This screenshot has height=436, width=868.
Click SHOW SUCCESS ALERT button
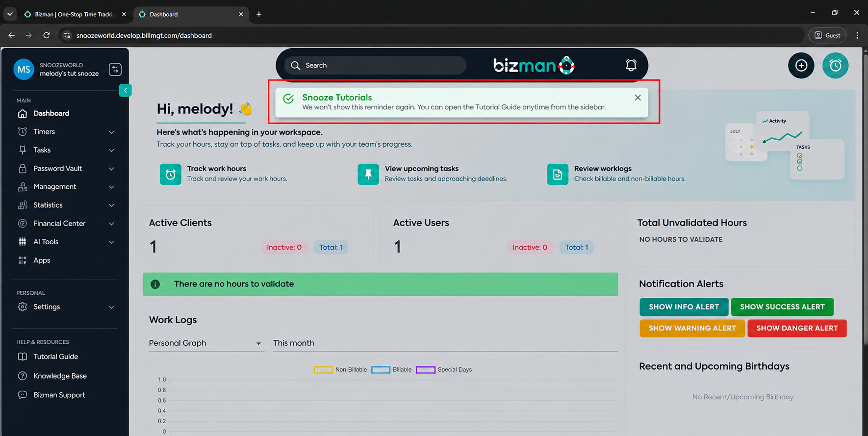click(782, 307)
